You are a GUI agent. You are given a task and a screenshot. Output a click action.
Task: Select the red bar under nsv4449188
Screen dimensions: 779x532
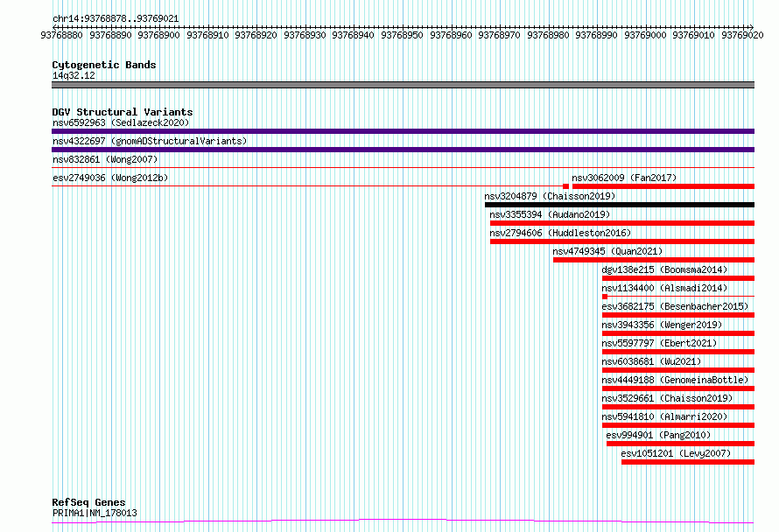click(x=678, y=389)
